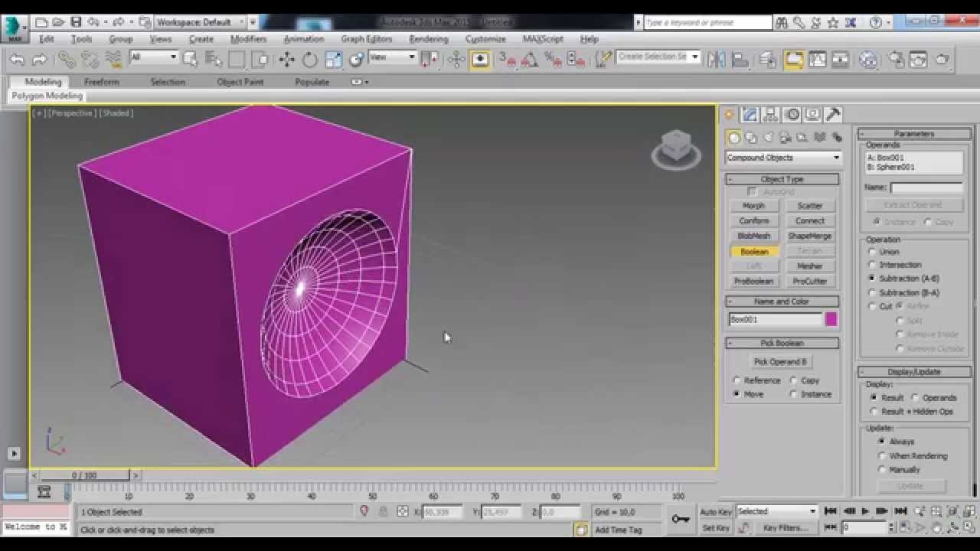The image size is (980, 551).
Task: Click the ProBoolean button
Action: [753, 281]
